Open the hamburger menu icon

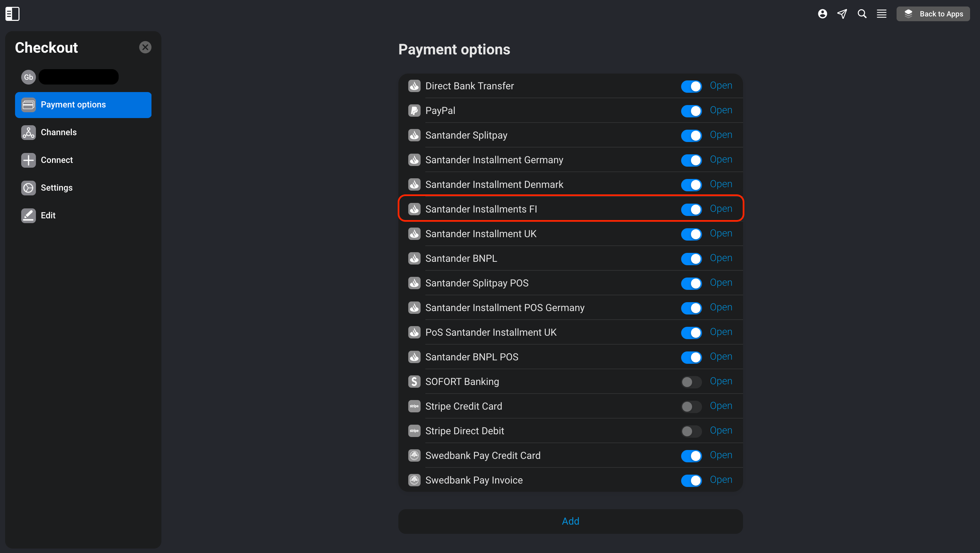point(882,14)
